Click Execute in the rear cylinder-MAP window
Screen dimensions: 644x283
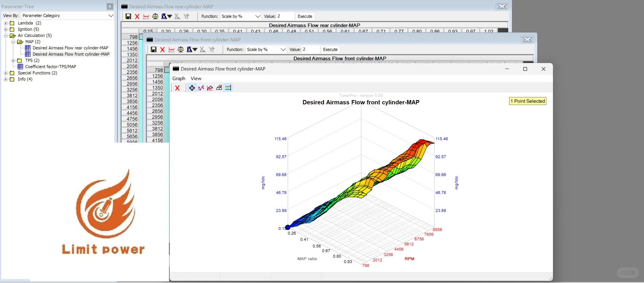305,16
